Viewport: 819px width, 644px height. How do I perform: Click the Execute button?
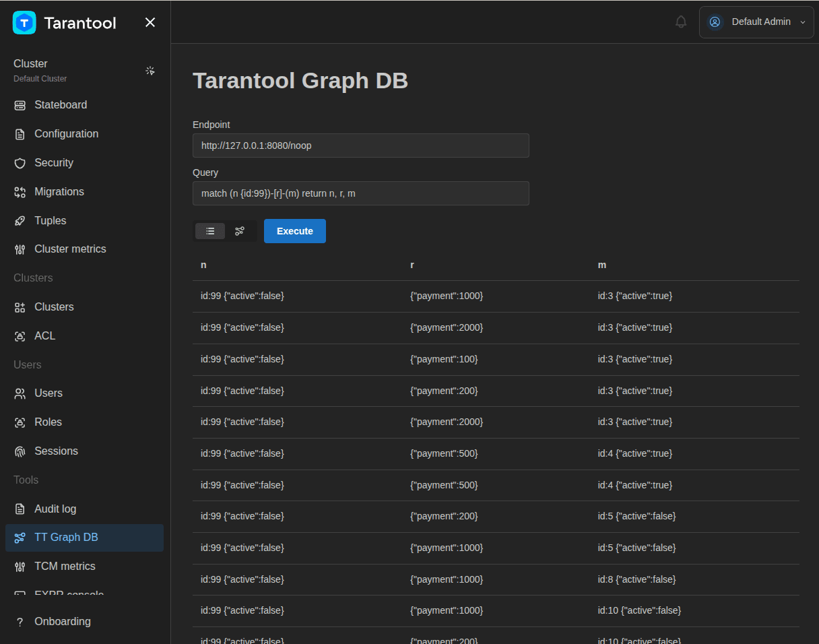(295, 231)
